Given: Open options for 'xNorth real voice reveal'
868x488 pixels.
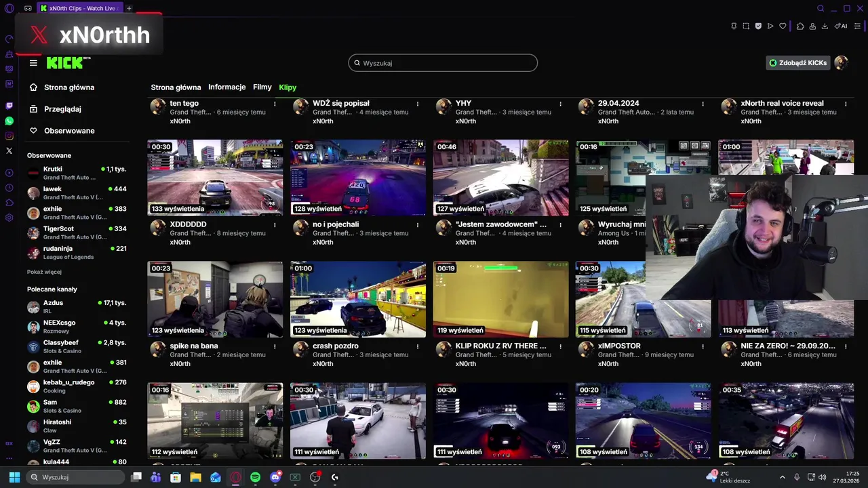Looking at the screenshot, I should tap(846, 104).
